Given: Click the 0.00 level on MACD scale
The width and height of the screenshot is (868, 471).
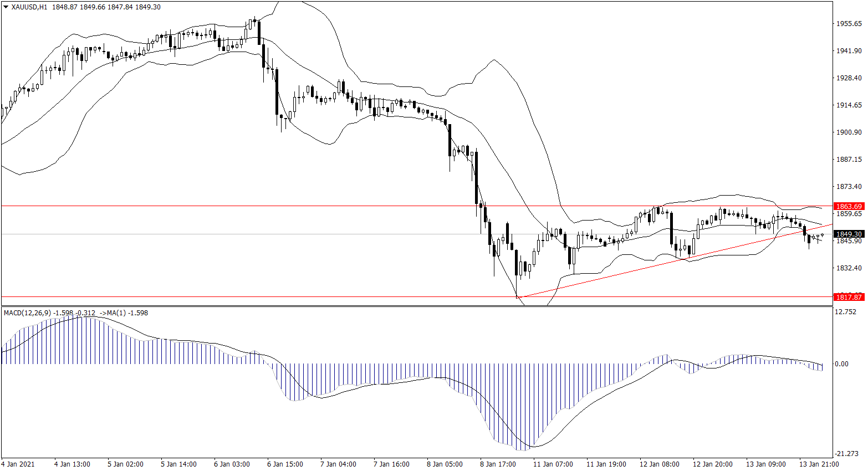Looking at the screenshot, I should [x=841, y=364].
